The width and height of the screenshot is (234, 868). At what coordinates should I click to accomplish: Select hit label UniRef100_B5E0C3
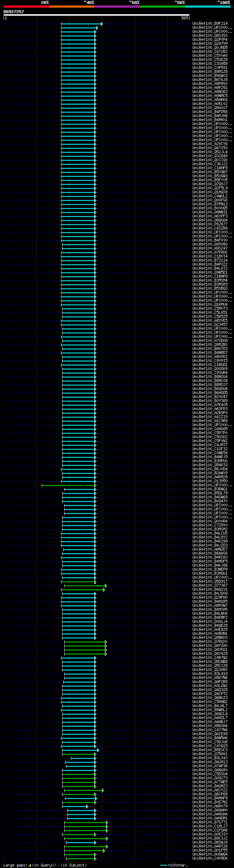coord(210,750)
